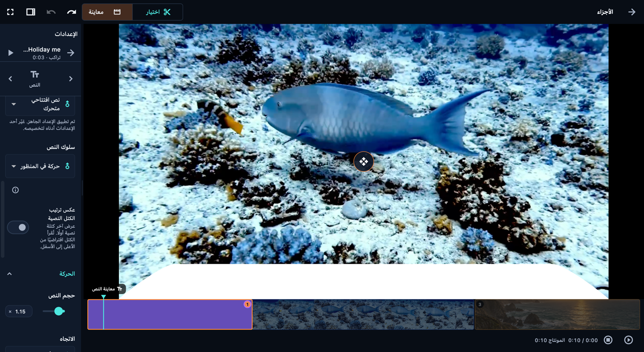Click the الإعدادات settings heading
The height and width of the screenshot is (352, 644).
pyautogui.click(x=66, y=34)
